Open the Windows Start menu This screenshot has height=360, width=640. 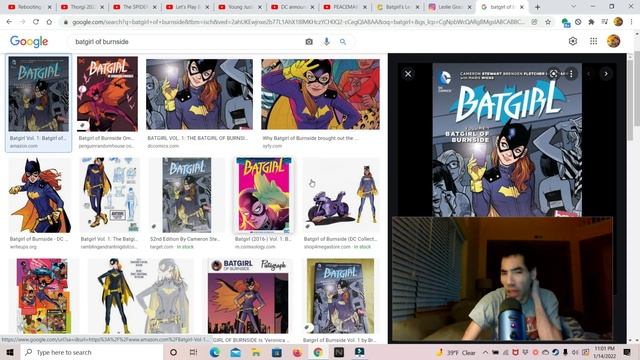coord(10,352)
